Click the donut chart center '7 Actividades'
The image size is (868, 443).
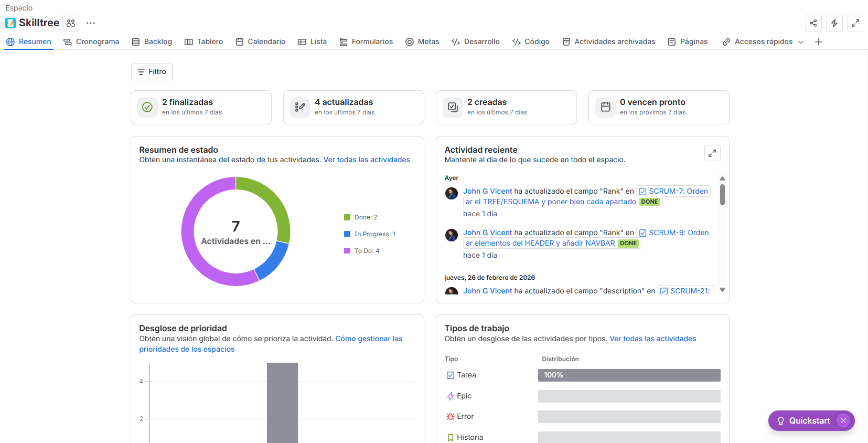tap(235, 234)
